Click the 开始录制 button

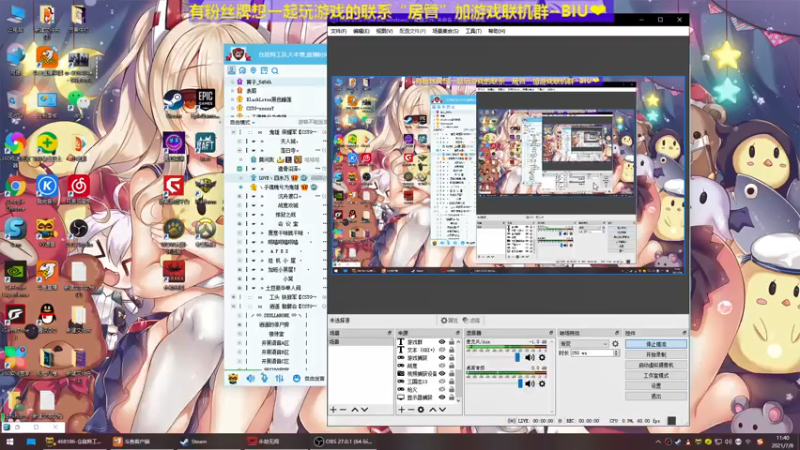click(656, 355)
